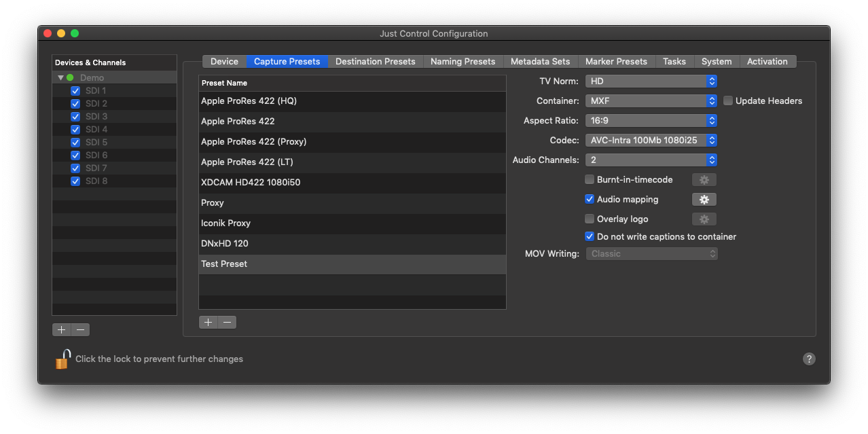The height and width of the screenshot is (434, 868).
Task: Select the XDCAM HD422 1080i50 preset
Action: pyautogui.click(x=352, y=183)
